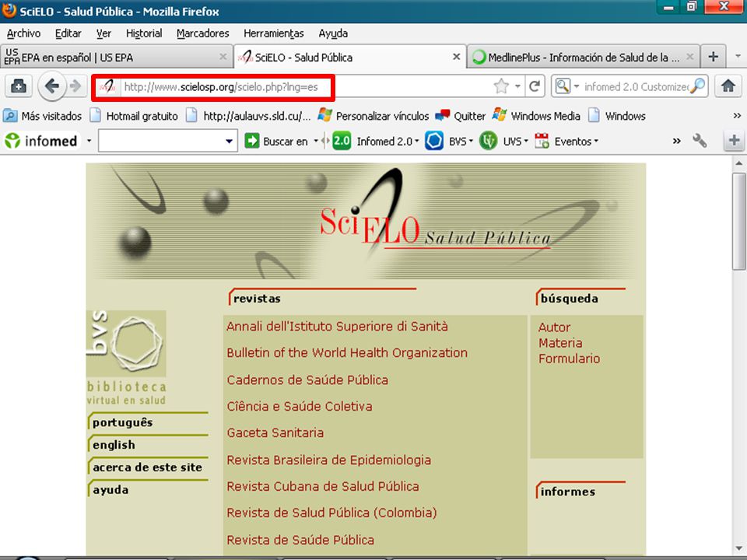
Task: Open Revista Cubana de Salud Pública link
Action: pyautogui.click(x=322, y=486)
